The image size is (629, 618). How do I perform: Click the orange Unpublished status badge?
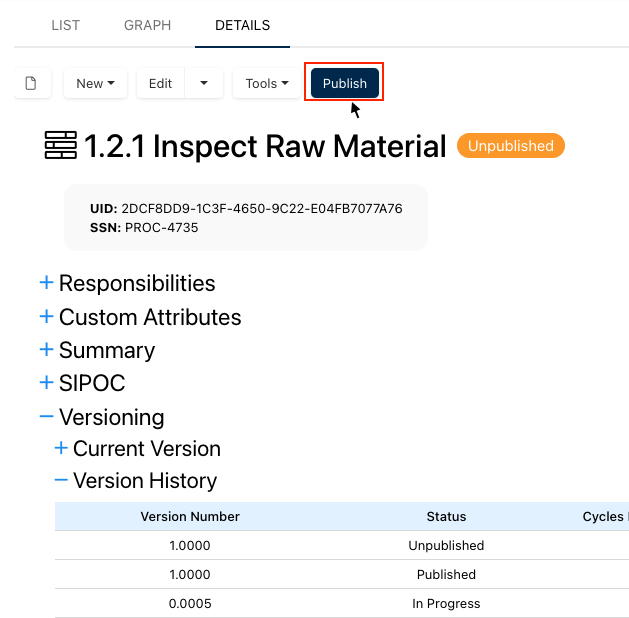(x=510, y=146)
